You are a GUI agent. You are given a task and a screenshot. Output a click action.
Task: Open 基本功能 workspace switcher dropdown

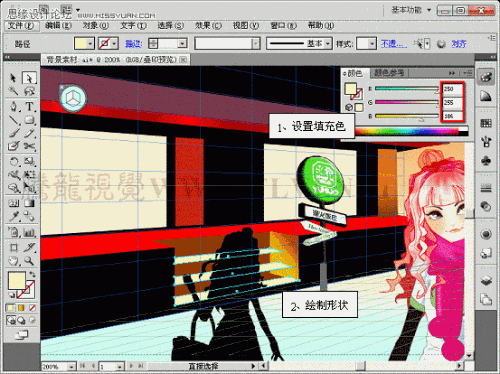pos(411,10)
